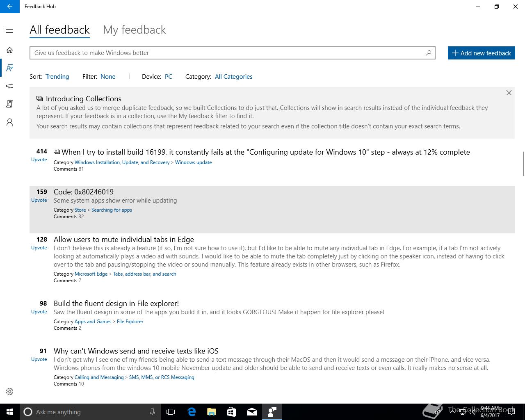This screenshot has height=420, width=525.
Task: Open the Feedback section in the sidebar
Action: coord(10,68)
